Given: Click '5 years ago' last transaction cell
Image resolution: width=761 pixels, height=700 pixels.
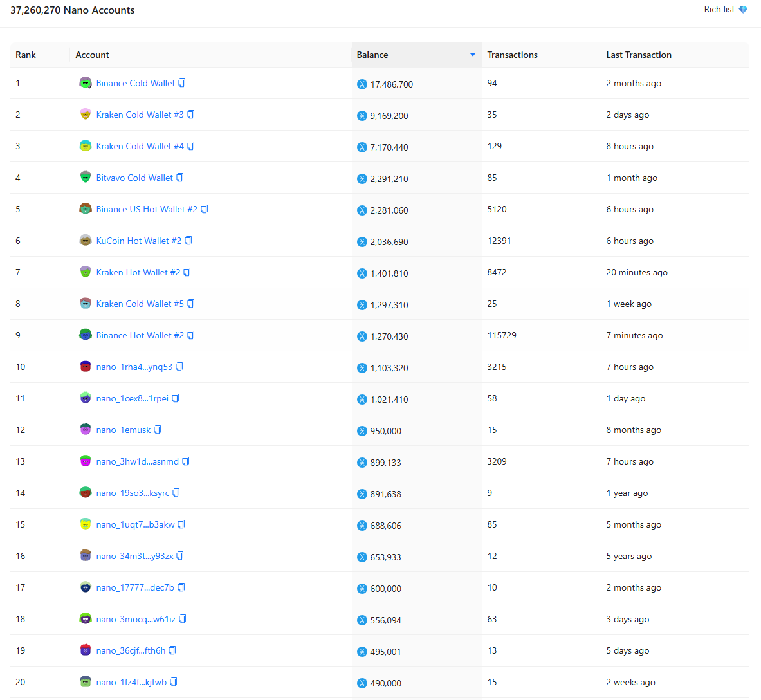Looking at the screenshot, I should point(629,557).
